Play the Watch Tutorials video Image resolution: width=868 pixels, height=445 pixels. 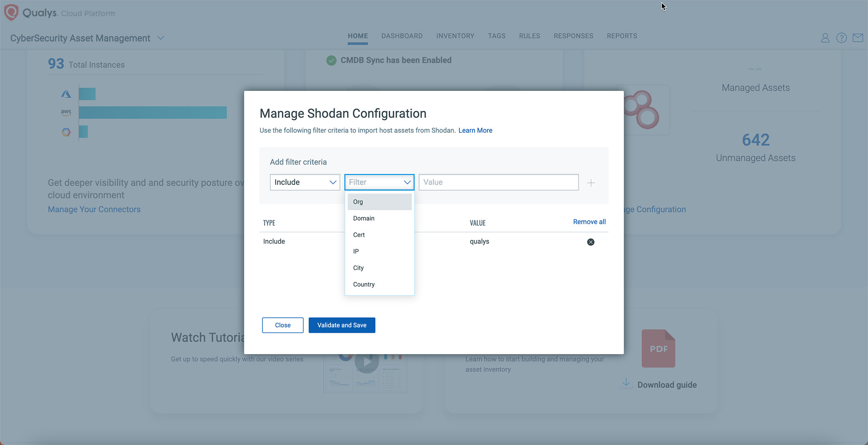(366, 362)
